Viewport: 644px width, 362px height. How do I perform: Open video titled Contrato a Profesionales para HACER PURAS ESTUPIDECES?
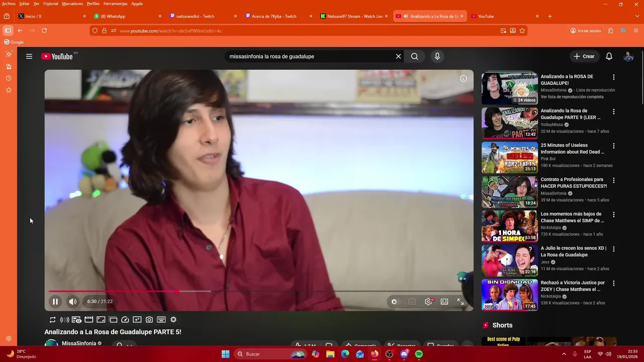[574, 183]
